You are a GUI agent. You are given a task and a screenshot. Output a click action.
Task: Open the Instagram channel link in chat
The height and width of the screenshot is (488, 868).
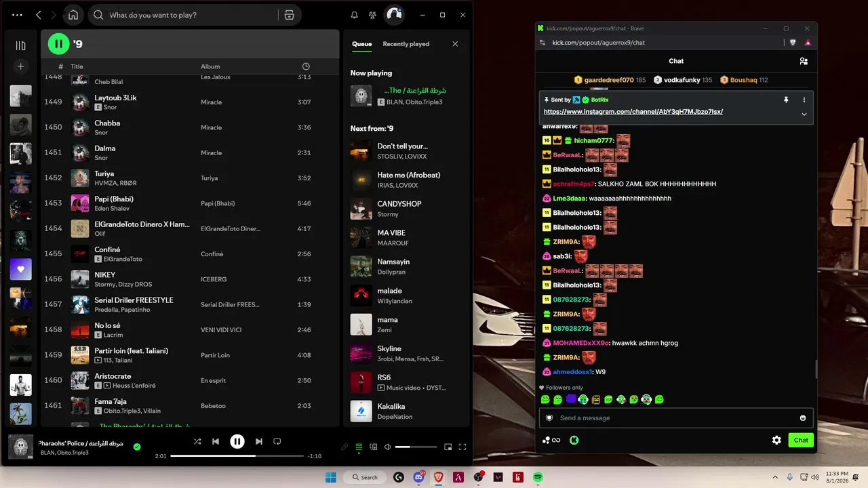633,112
